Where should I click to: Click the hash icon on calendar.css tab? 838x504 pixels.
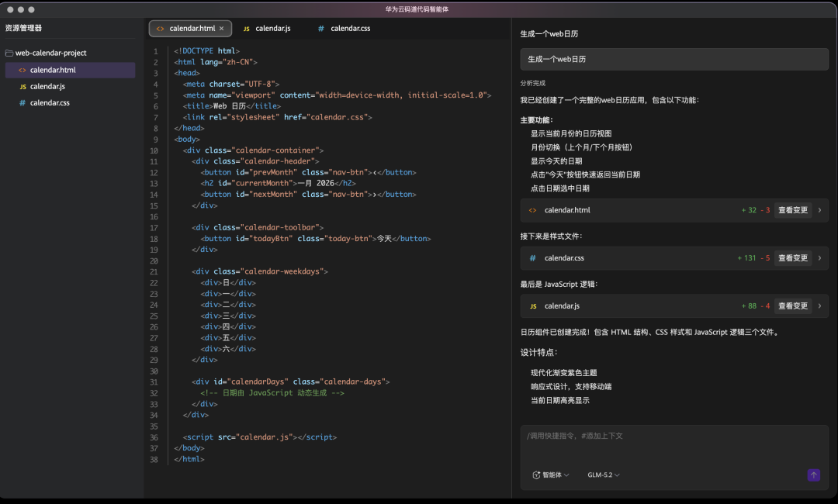point(320,28)
